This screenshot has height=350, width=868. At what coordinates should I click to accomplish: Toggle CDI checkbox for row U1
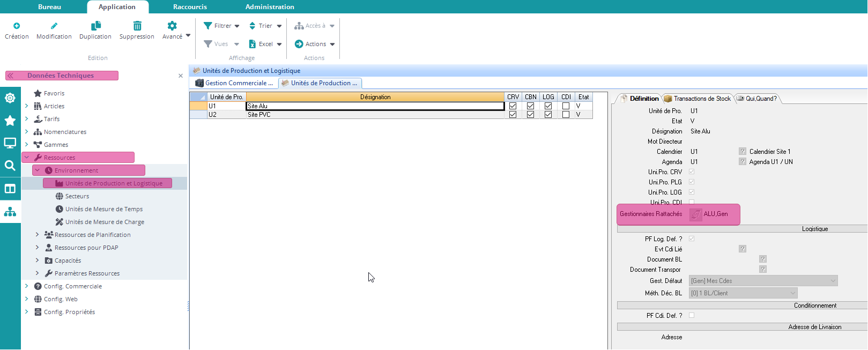(566, 106)
